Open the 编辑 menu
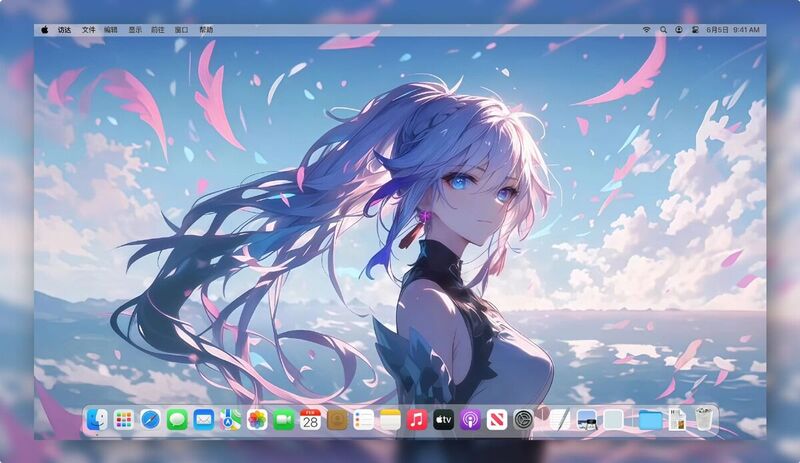 click(x=111, y=30)
